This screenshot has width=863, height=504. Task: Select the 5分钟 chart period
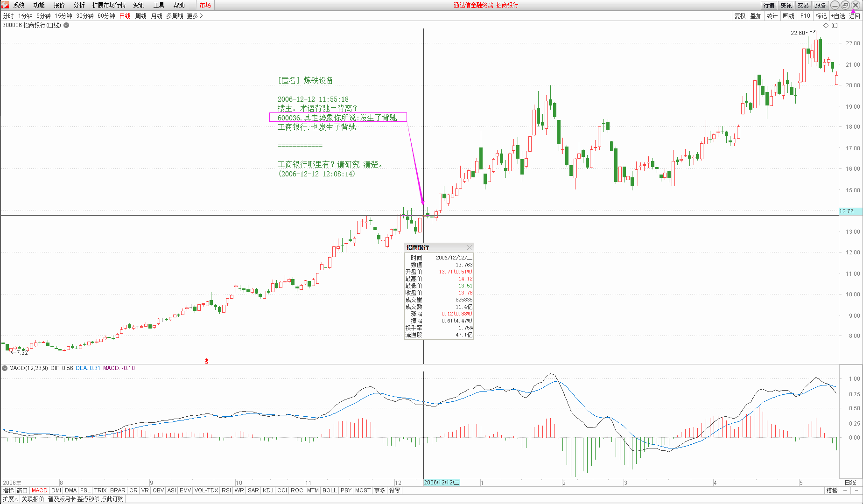pyautogui.click(x=43, y=16)
